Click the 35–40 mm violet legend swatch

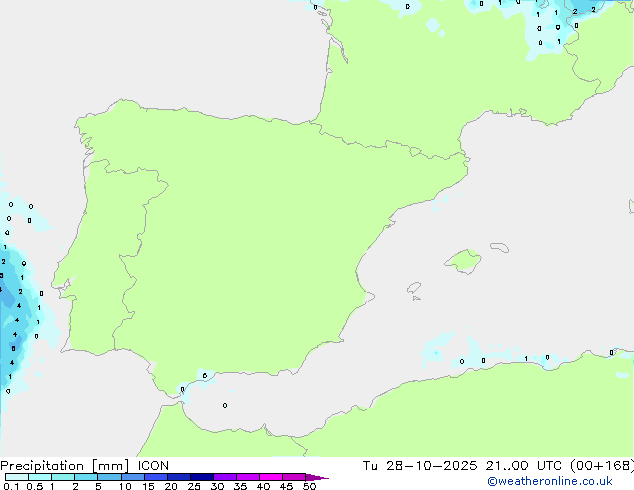pos(248,477)
